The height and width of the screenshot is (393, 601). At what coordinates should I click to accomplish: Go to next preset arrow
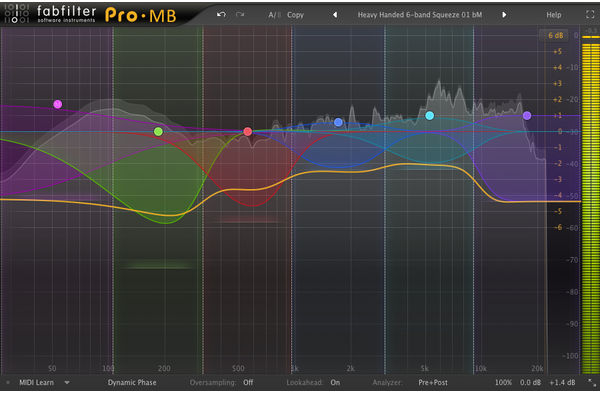point(504,15)
